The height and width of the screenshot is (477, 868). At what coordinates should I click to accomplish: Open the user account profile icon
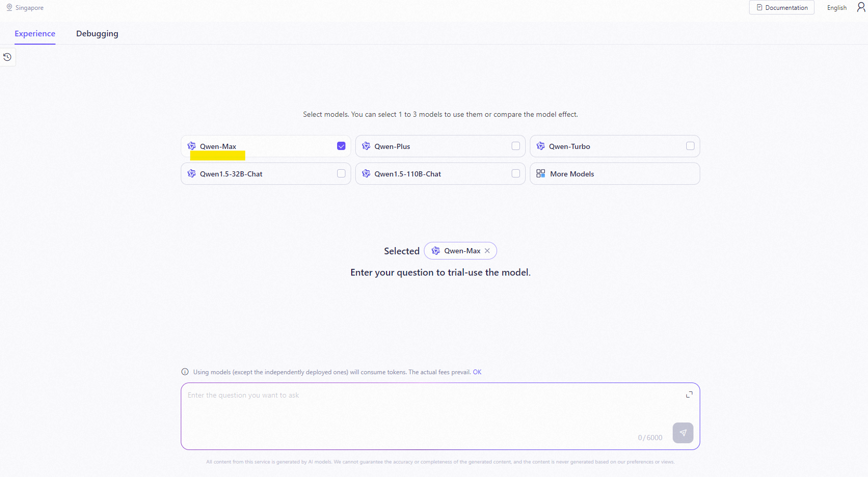pyautogui.click(x=861, y=7)
